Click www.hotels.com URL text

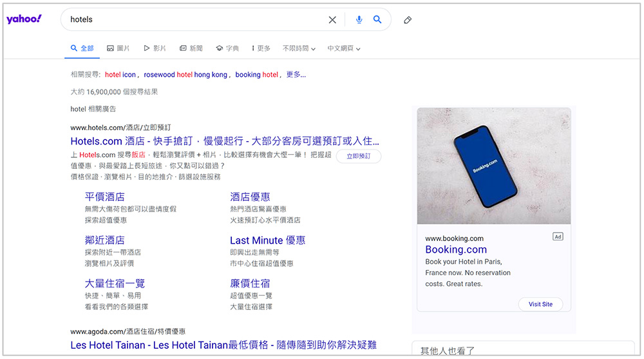[x=120, y=128]
